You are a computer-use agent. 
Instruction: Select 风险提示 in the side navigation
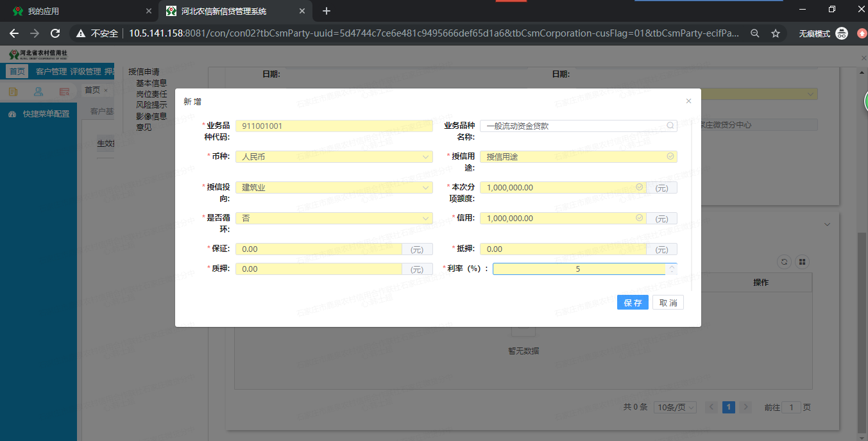[x=151, y=105]
